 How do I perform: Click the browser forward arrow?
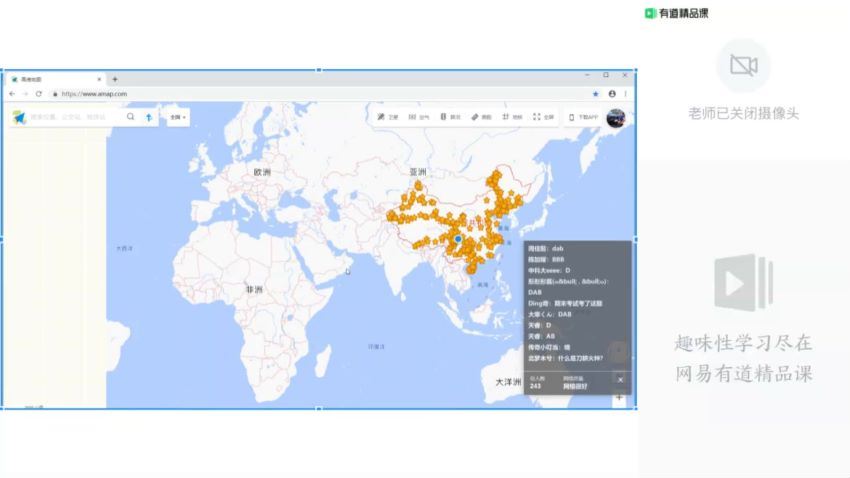point(25,94)
